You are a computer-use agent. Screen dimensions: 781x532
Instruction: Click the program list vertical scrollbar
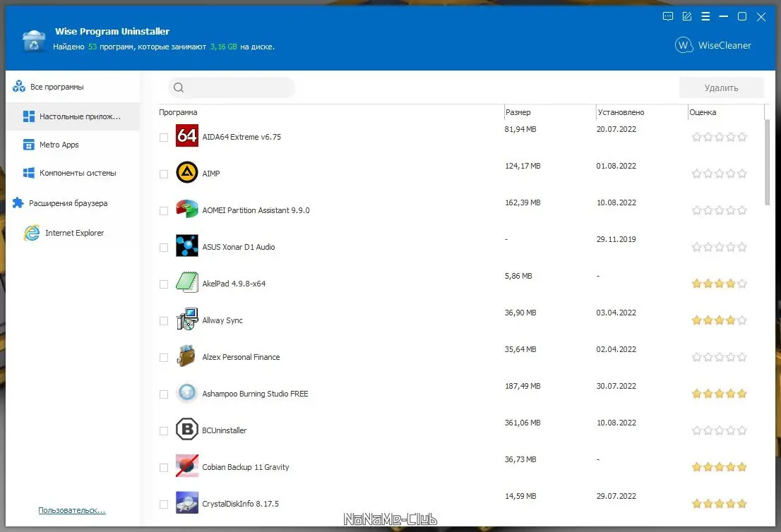coord(768,162)
